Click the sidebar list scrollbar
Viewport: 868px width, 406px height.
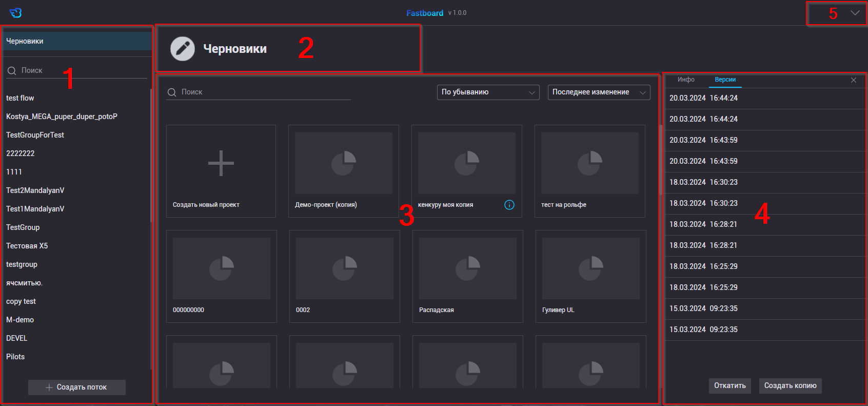click(151, 156)
